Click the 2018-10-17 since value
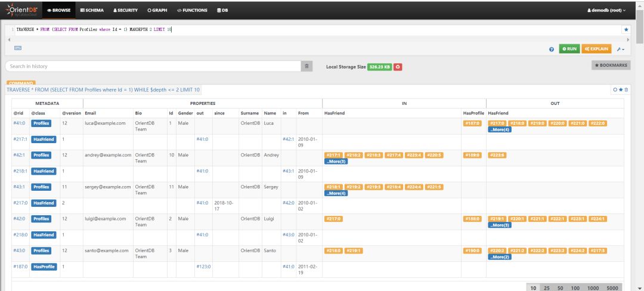The image size is (644, 291). click(x=225, y=206)
